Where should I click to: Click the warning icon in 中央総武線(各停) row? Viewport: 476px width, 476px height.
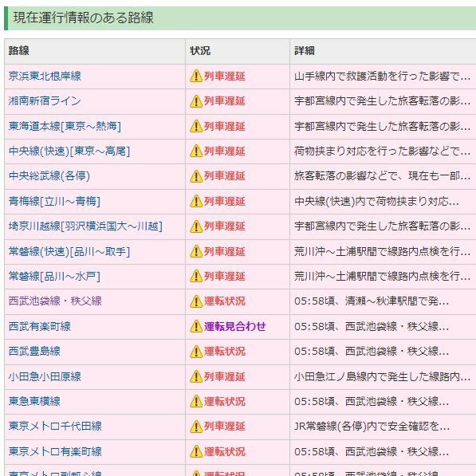click(x=196, y=176)
